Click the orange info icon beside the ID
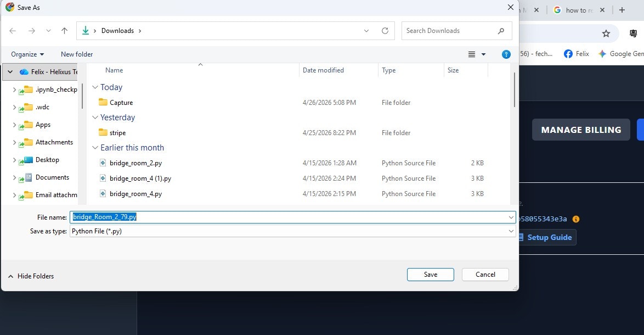Screen dimensions: 644x335 point(576,219)
